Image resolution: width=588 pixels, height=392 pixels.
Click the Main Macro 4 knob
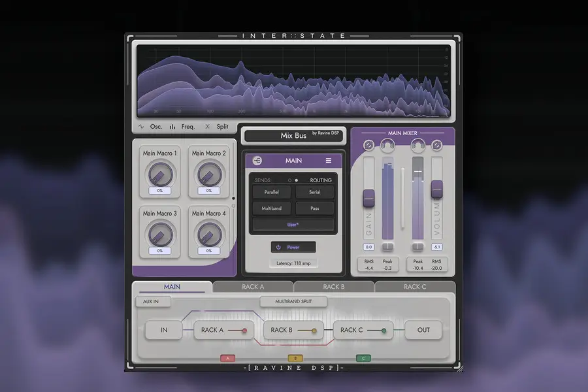coord(209,235)
